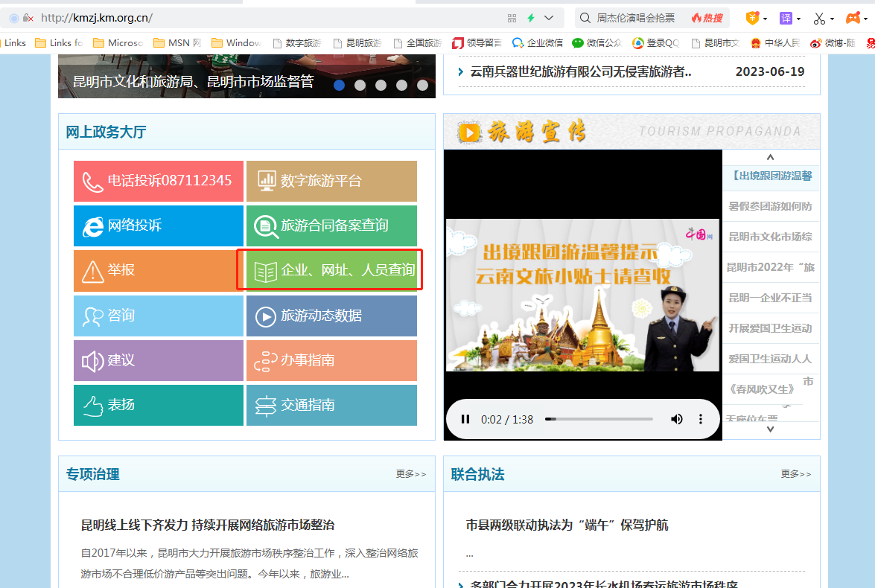Select the last carousel dot indicator
875x588 pixels.
click(422, 85)
